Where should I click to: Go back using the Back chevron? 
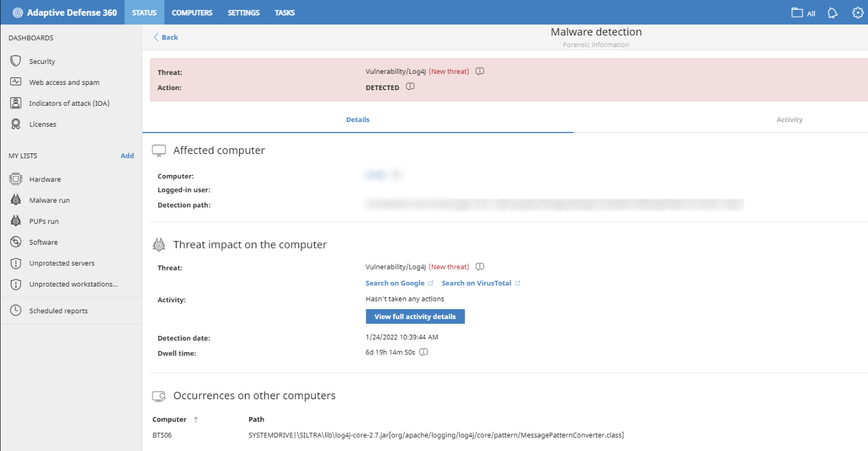[156, 37]
